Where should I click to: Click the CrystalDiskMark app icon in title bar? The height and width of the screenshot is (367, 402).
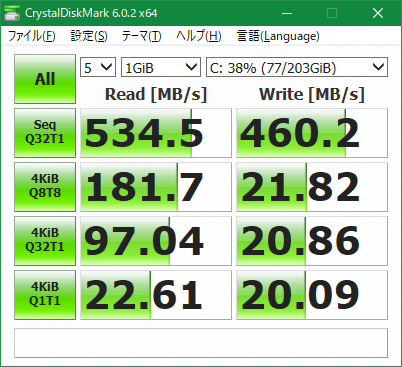(x=12, y=13)
